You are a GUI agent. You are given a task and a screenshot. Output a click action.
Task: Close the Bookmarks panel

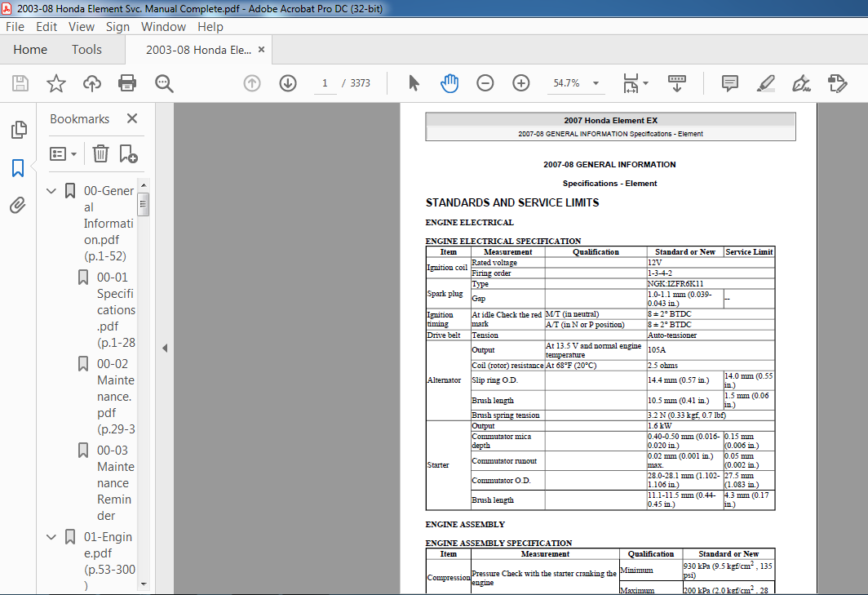tap(132, 118)
